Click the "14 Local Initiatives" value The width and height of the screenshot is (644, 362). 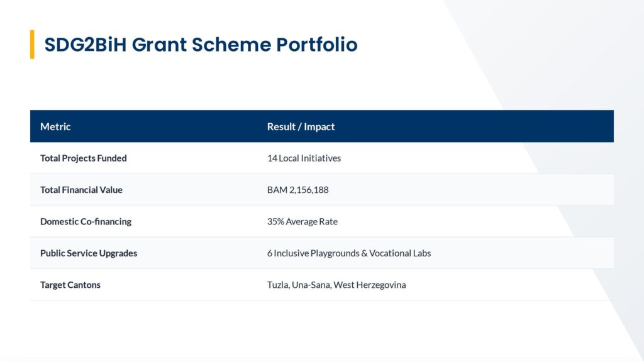(304, 158)
